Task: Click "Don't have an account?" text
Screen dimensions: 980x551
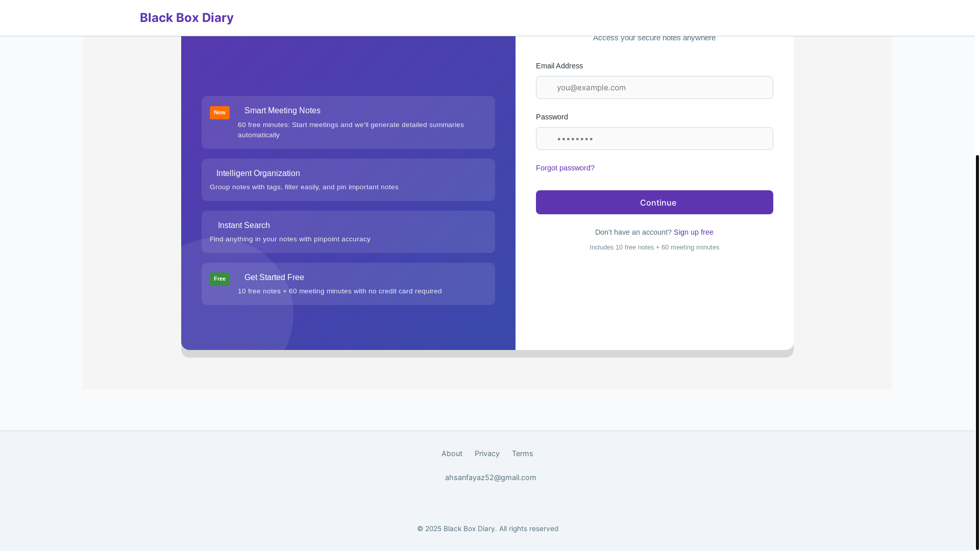Action: point(633,232)
